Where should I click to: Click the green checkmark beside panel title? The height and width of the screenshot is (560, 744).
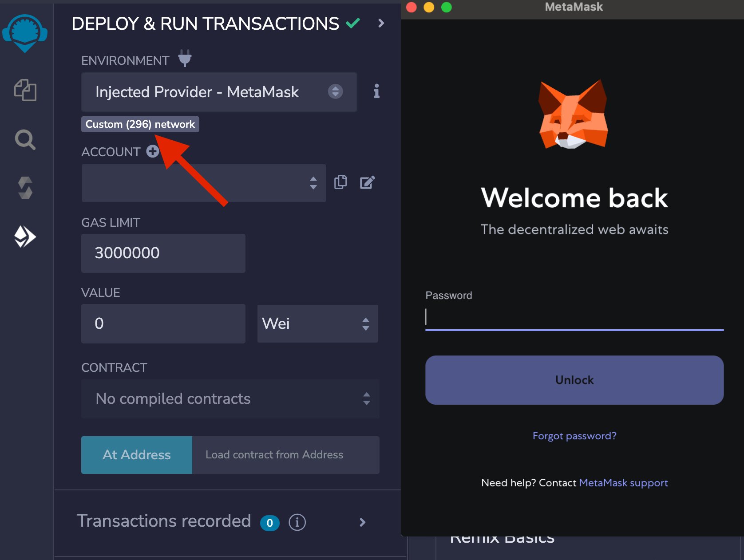click(x=353, y=23)
